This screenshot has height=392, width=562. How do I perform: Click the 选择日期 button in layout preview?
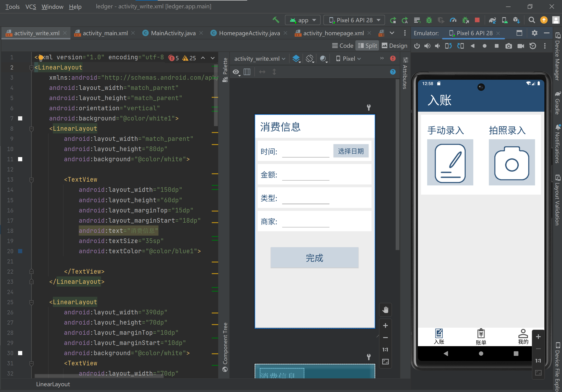(x=350, y=151)
